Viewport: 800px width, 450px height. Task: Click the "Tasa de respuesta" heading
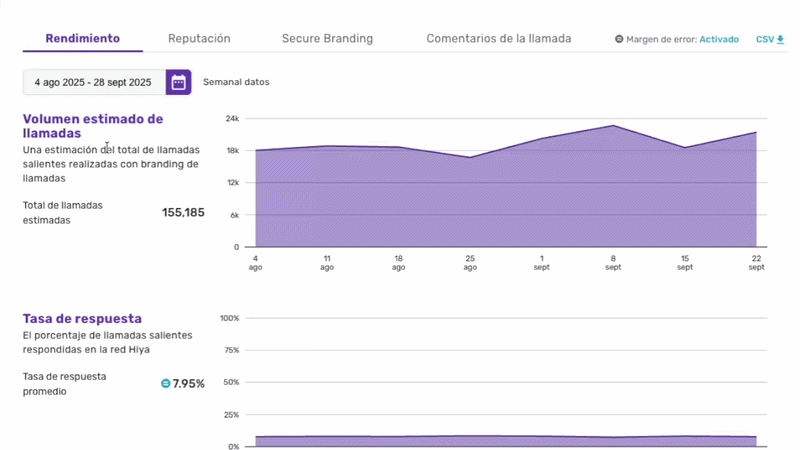pyautogui.click(x=82, y=319)
